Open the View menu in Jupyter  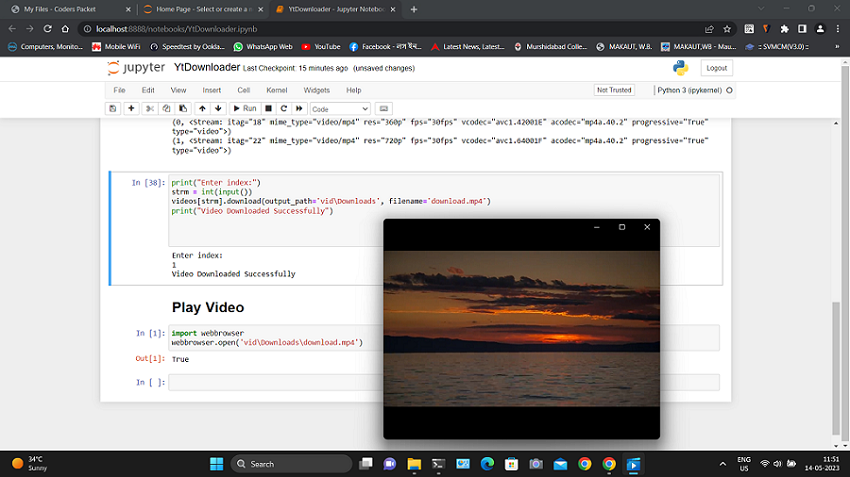click(178, 90)
